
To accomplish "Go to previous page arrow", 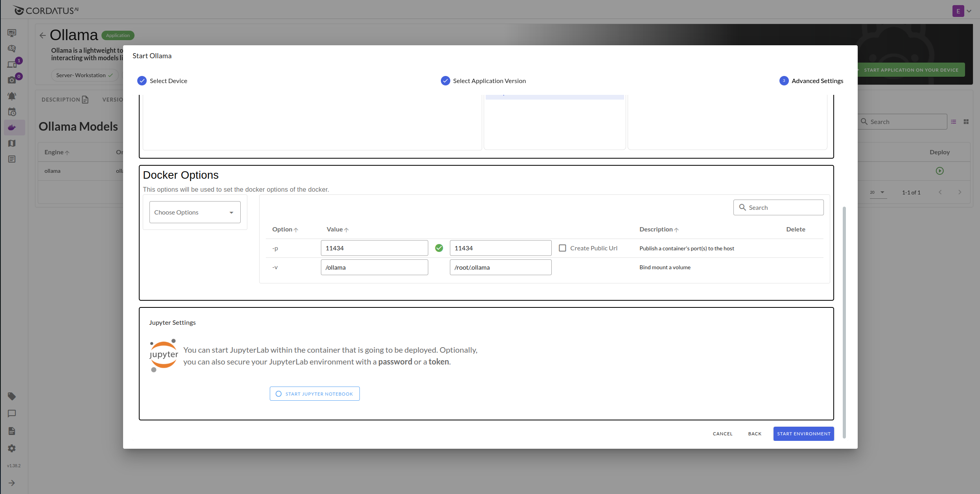I will point(940,192).
